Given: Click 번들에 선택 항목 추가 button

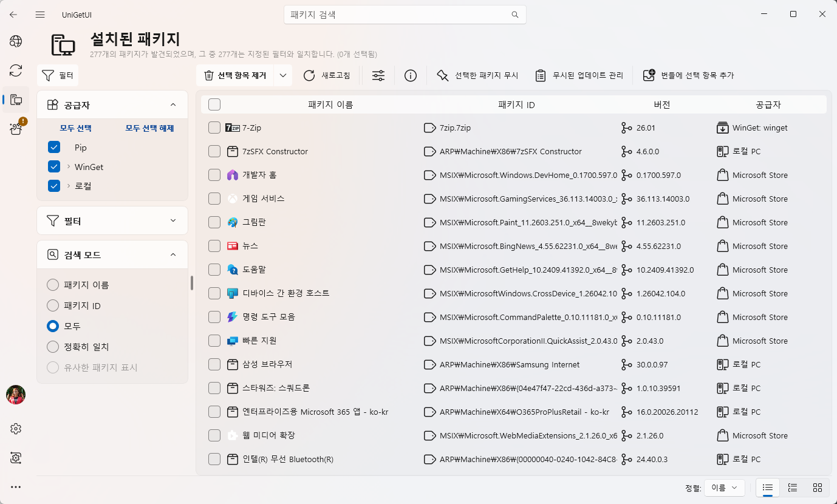Looking at the screenshot, I should tap(689, 75).
